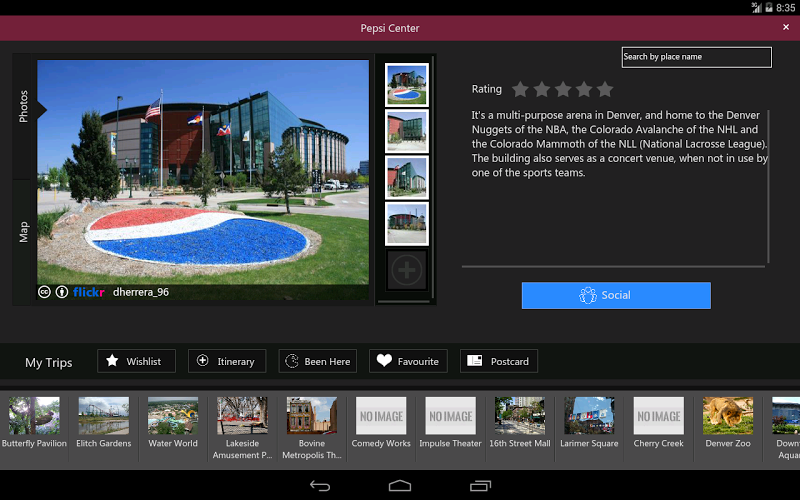Image resolution: width=800 pixels, height=500 pixels.
Task: Click the Creative Commons license icon
Action: tap(44, 292)
